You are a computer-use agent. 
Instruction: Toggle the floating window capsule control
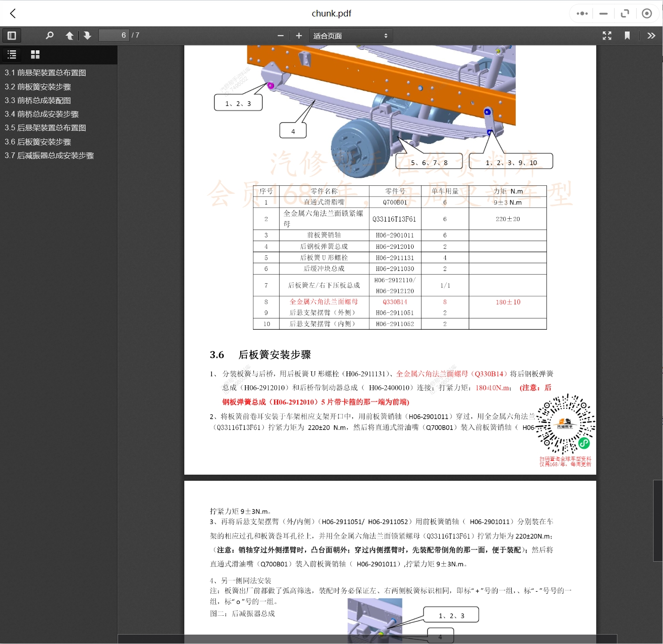pyautogui.click(x=625, y=13)
